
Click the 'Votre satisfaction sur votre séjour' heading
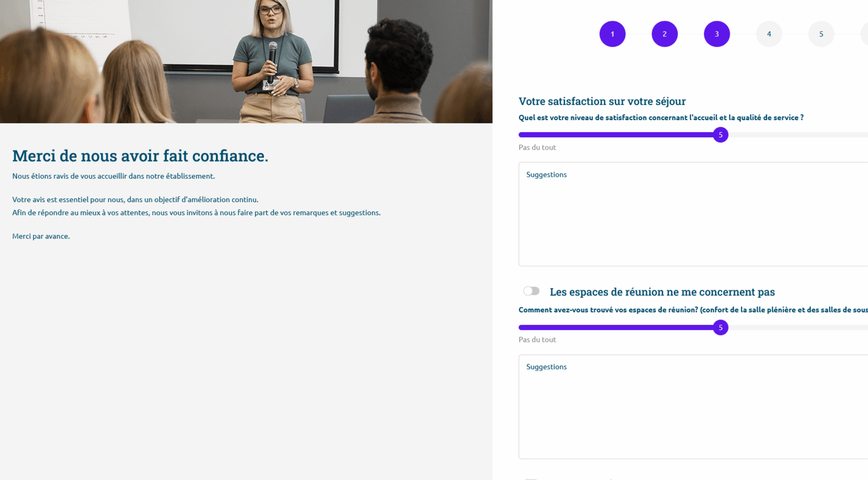click(602, 101)
